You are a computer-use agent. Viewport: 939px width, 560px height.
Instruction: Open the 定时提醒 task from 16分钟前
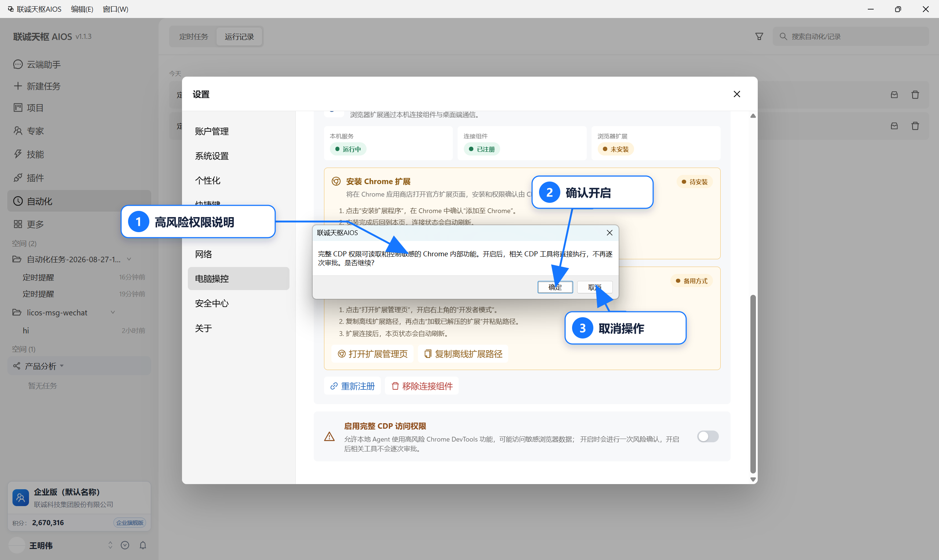click(x=79, y=277)
